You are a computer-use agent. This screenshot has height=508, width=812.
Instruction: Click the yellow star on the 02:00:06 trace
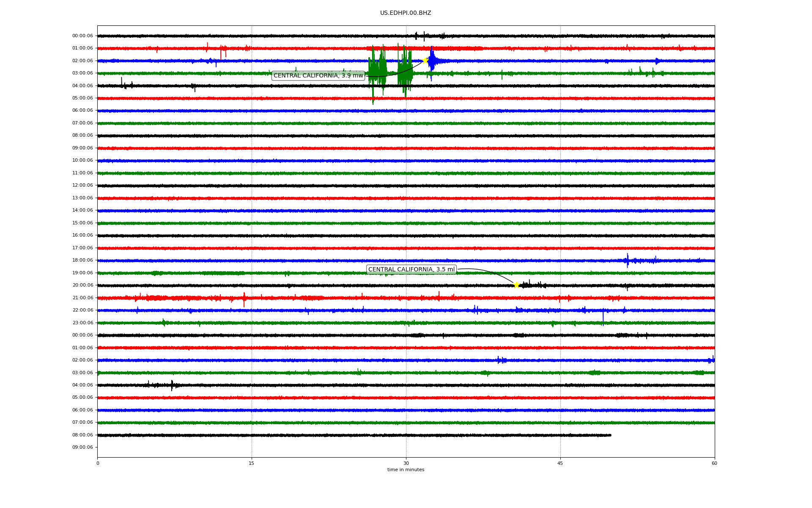[x=425, y=61]
